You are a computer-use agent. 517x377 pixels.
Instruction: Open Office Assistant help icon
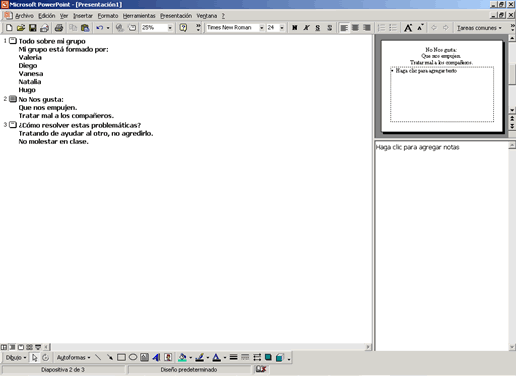[183, 28]
